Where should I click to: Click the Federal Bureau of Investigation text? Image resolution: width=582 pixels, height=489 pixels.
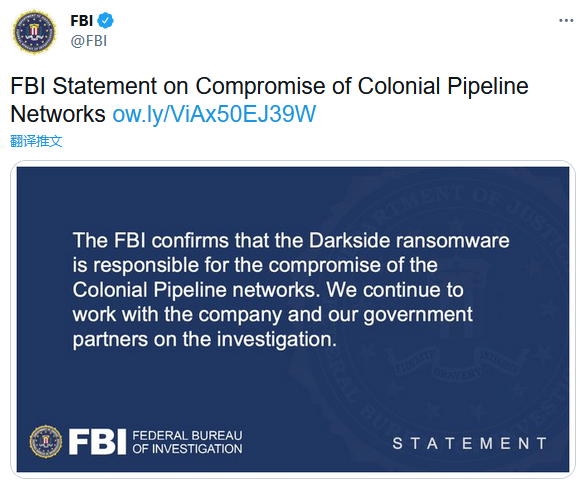187,442
